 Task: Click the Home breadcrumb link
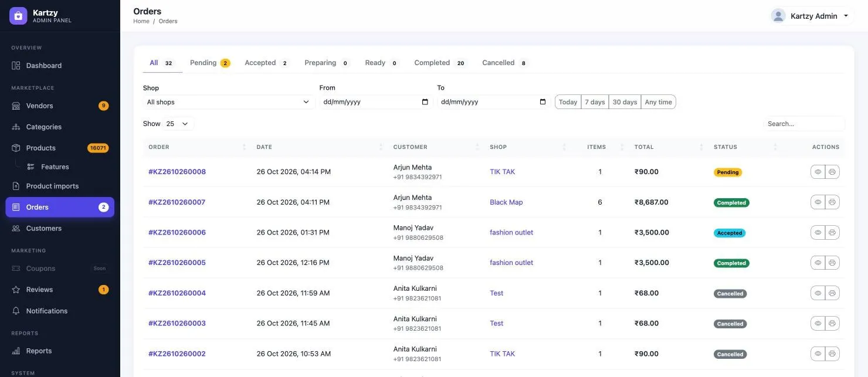tap(141, 21)
